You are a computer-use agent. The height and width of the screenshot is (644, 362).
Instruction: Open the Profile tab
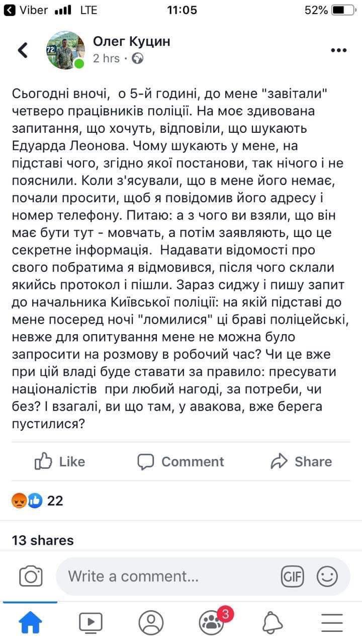151,623
